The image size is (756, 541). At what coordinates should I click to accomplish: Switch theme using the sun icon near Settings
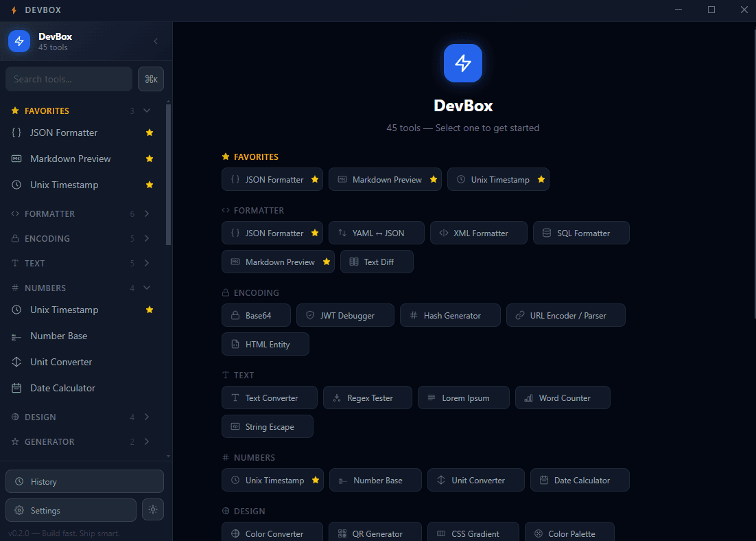point(152,509)
